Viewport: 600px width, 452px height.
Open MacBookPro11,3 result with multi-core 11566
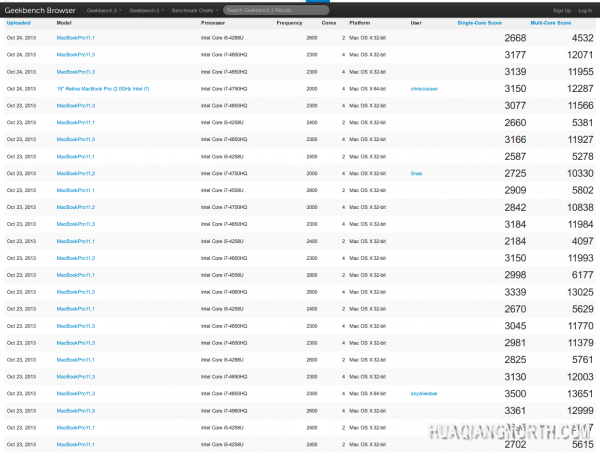click(75, 106)
